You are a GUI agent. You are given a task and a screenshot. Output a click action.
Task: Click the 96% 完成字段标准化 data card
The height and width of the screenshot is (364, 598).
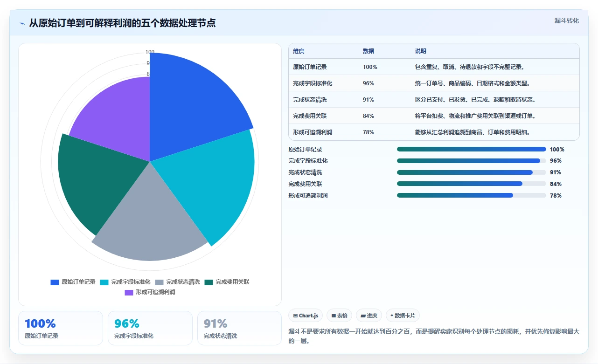click(150, 328)
